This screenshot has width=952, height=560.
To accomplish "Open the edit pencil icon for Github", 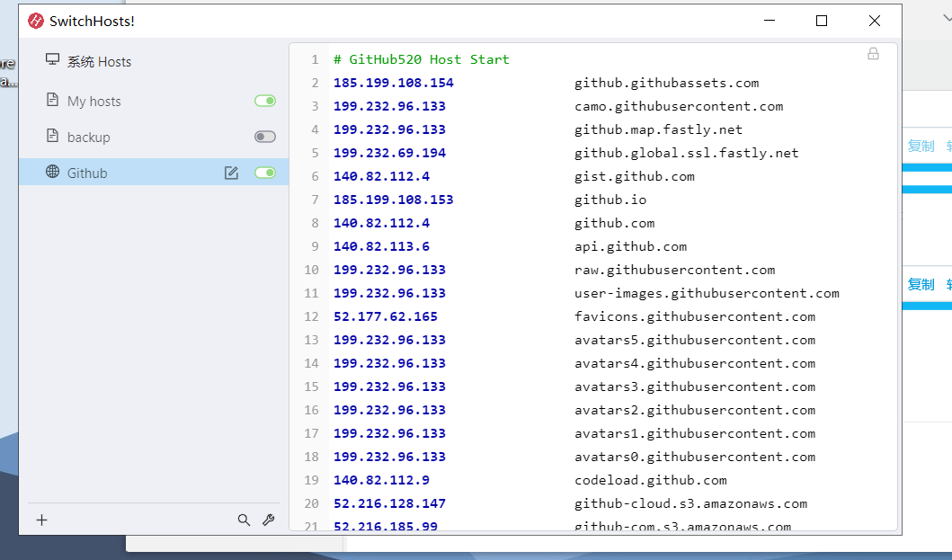I will [x=231, y=173].
